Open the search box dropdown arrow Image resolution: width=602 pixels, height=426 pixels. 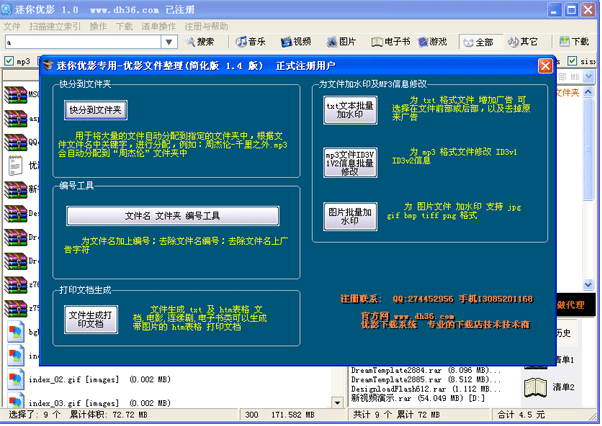click(169, 42)
